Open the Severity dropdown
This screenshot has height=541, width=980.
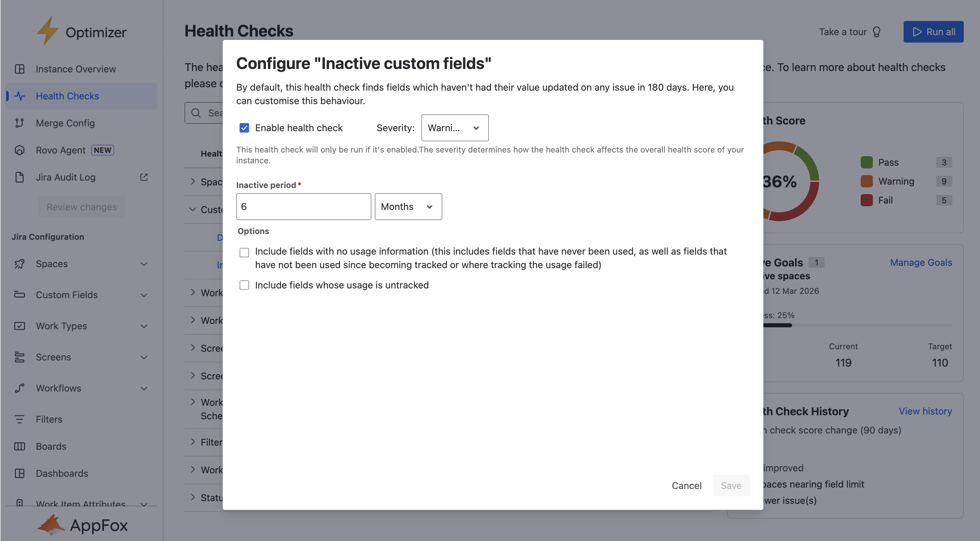click(x=455, y=128)
